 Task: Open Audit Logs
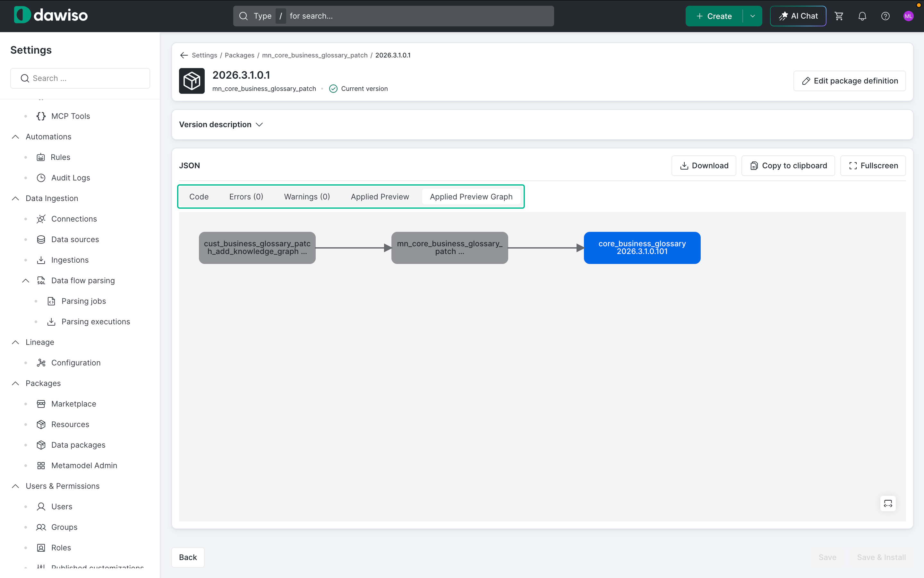(70, 178)
